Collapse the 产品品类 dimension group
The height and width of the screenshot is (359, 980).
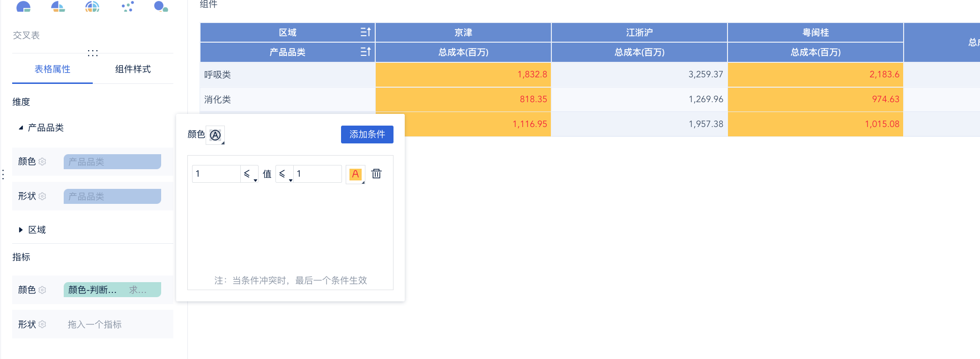tap(21, 127)
